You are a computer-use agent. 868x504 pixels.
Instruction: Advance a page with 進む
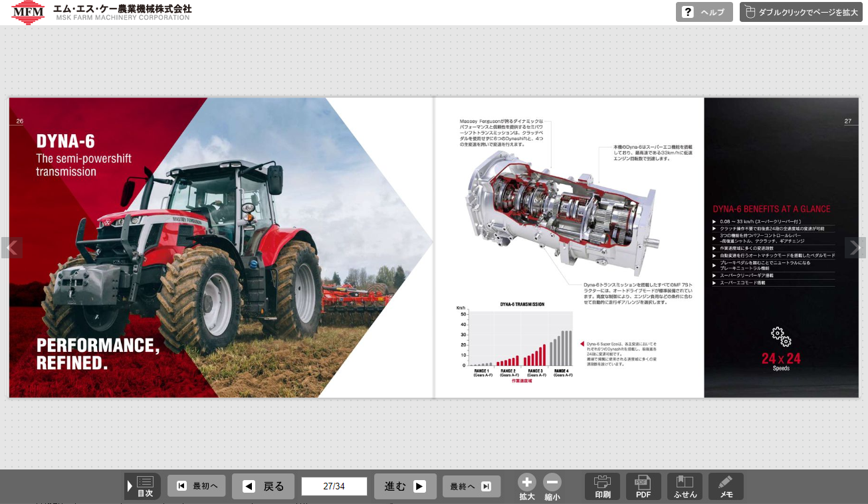pyautogui.click(x=405, y=486)
